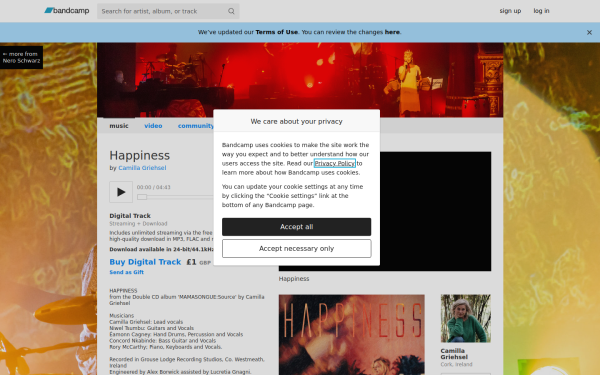Open the Happiness album cover art
This screenshot has width=600, height=375.
pyautogui.click(x=352, y=335)
